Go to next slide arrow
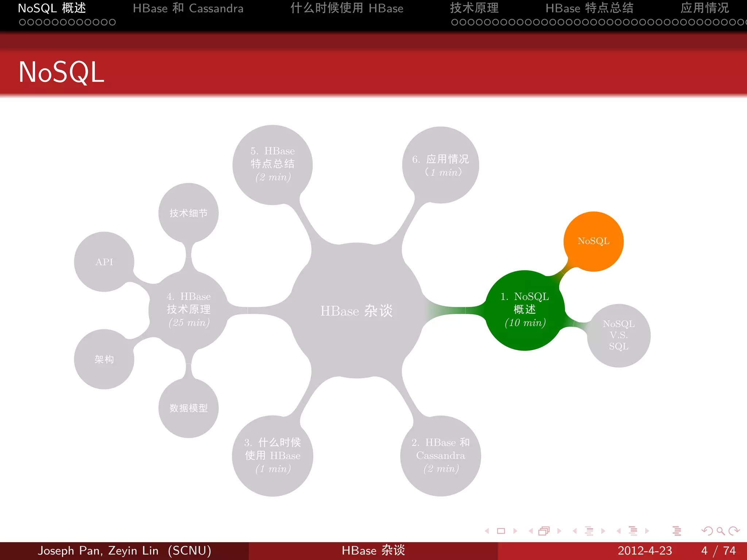The width and height of the screenshot is (747, 560). click(515, 531)
